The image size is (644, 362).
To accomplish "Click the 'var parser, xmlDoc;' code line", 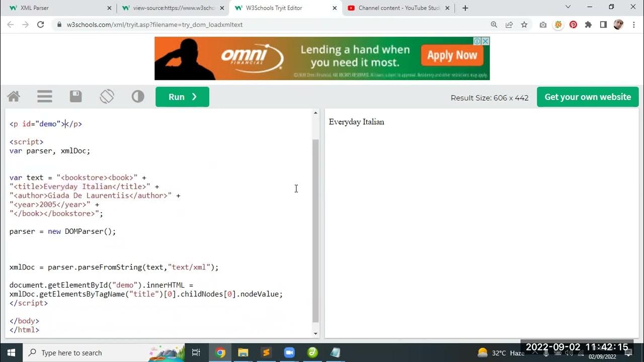I will tap(50, 151).
